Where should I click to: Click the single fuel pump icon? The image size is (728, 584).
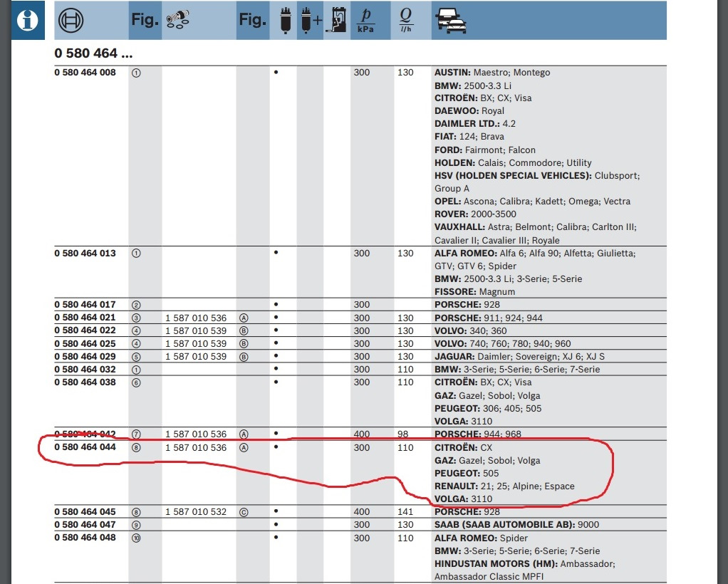coord(286,21)
